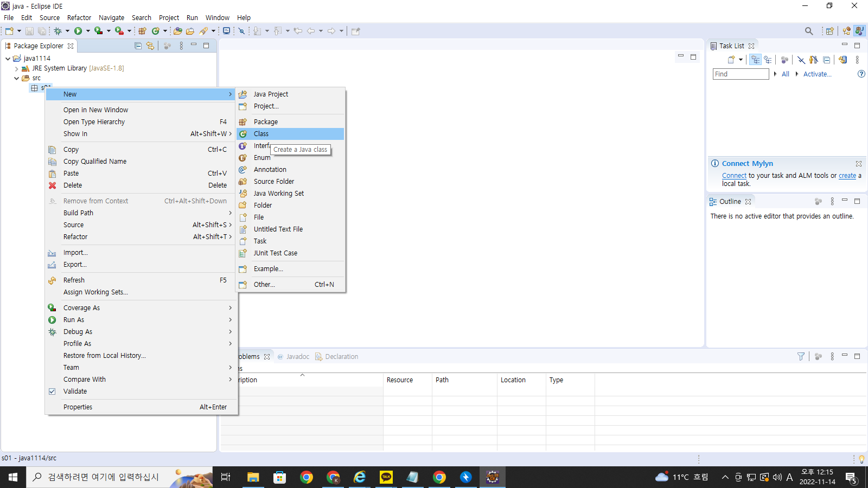Launch the Debug bug icon
The height and width of the screenshot is (488, 868).
(58, 31)
